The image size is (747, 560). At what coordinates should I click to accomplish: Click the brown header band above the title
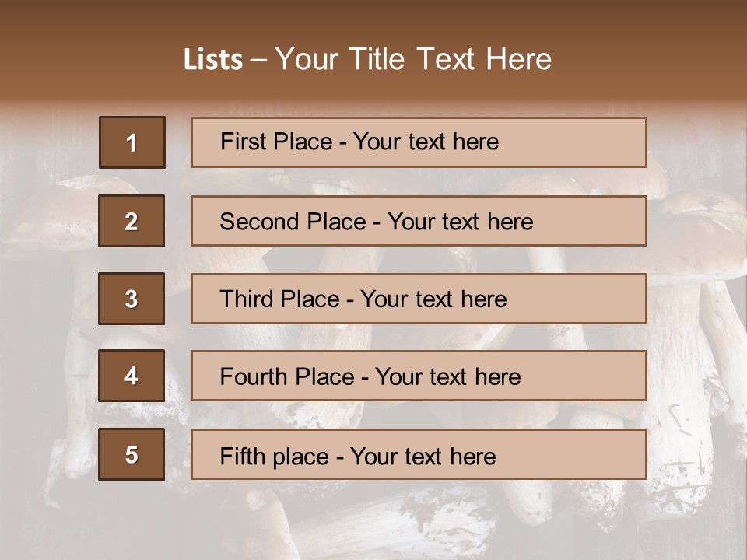coord(373,19)
